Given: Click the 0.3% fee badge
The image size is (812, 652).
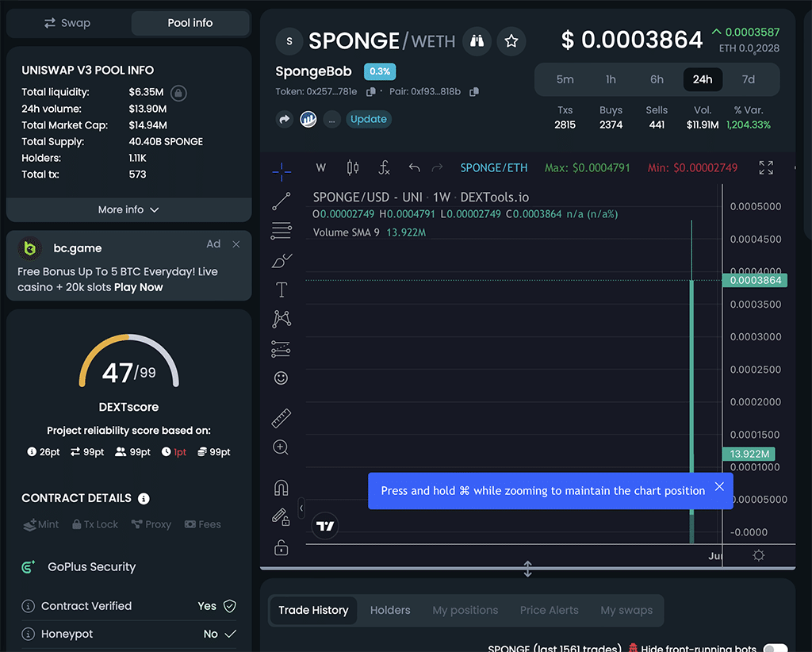Looking at the screenshot, I should click(380, 71).
